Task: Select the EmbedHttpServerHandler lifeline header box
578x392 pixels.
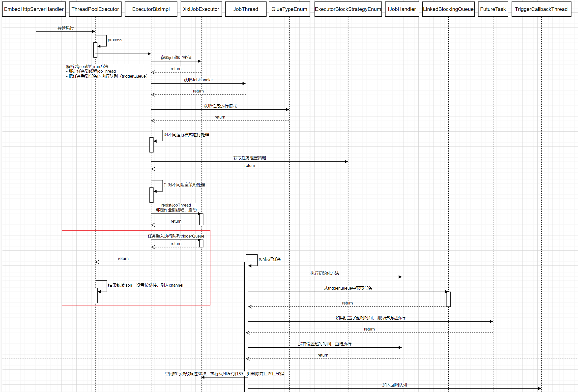Action: tap(34, 9)
